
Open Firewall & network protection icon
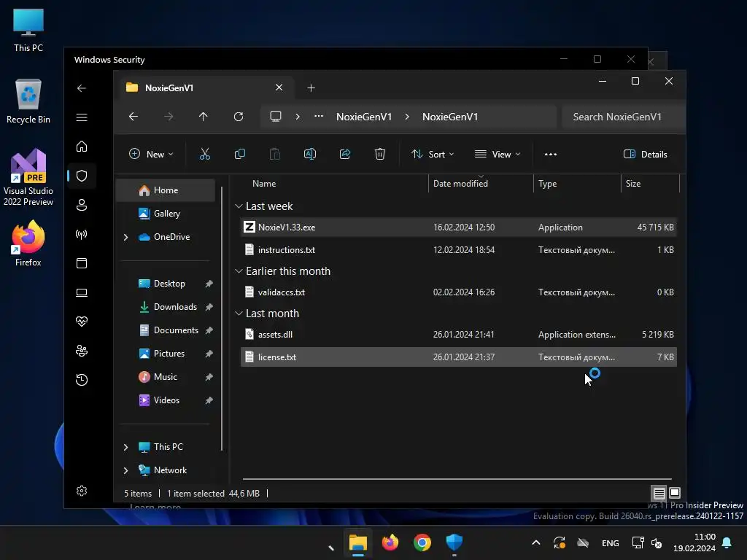[82, 234]
